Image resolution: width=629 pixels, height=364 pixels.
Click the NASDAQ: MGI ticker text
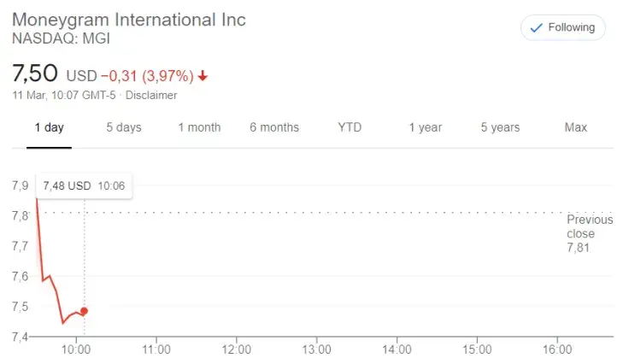pos(61,38)
